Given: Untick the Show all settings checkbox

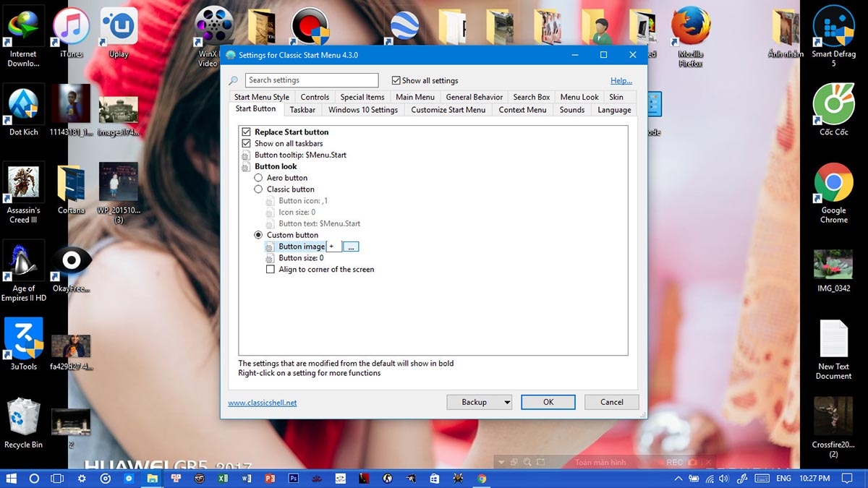Looking at the screenshot, I should pos(396,81).
